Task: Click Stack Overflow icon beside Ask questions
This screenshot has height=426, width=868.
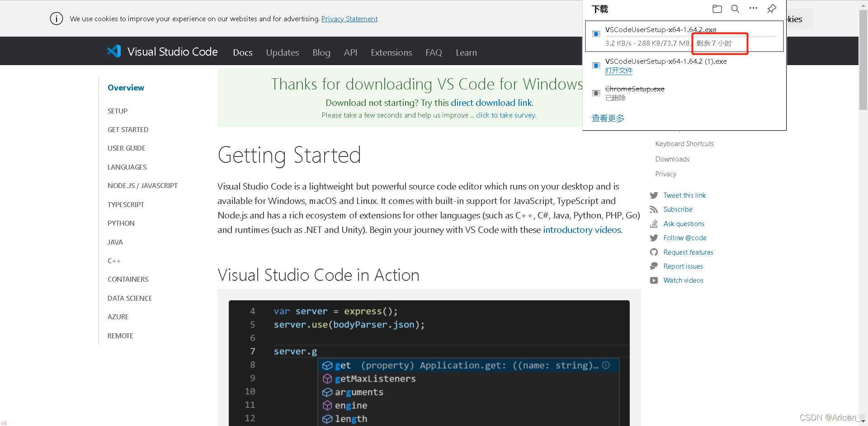Action: click(654, 224)
